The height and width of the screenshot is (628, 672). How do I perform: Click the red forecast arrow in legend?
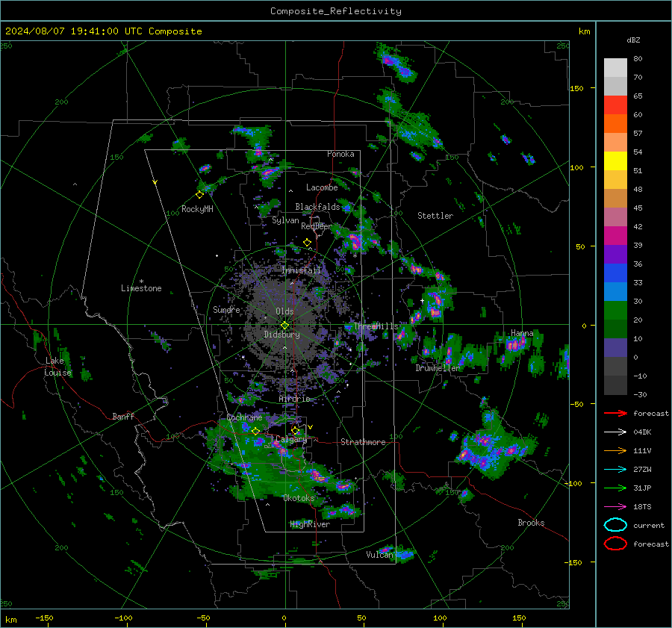coord(615,413)
